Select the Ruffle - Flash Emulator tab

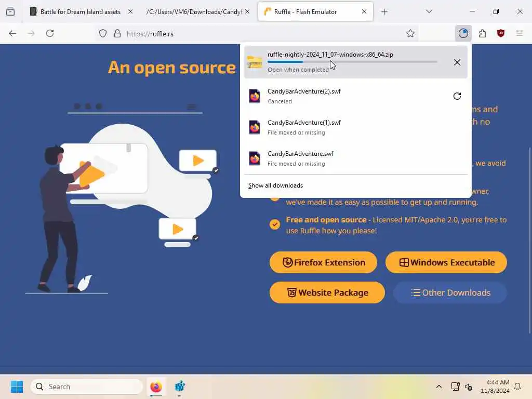tap(315, 11)
